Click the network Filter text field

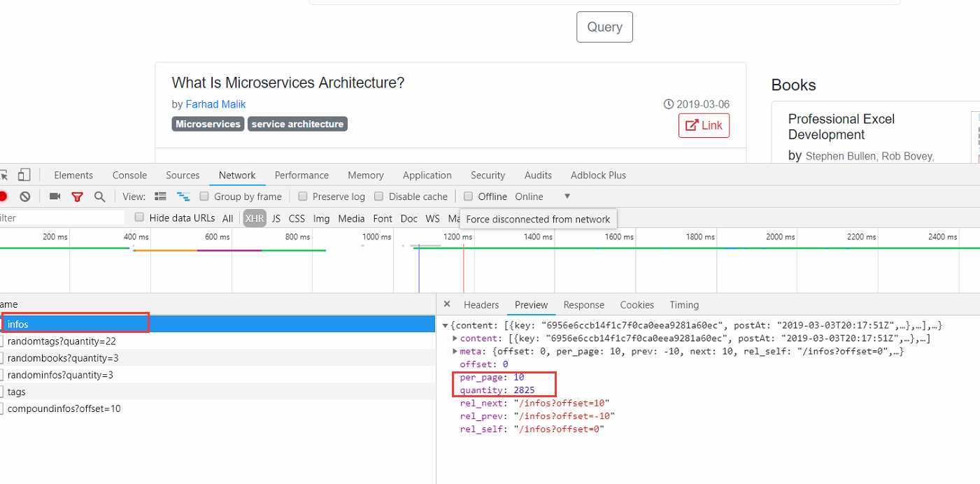pos(62,218)
